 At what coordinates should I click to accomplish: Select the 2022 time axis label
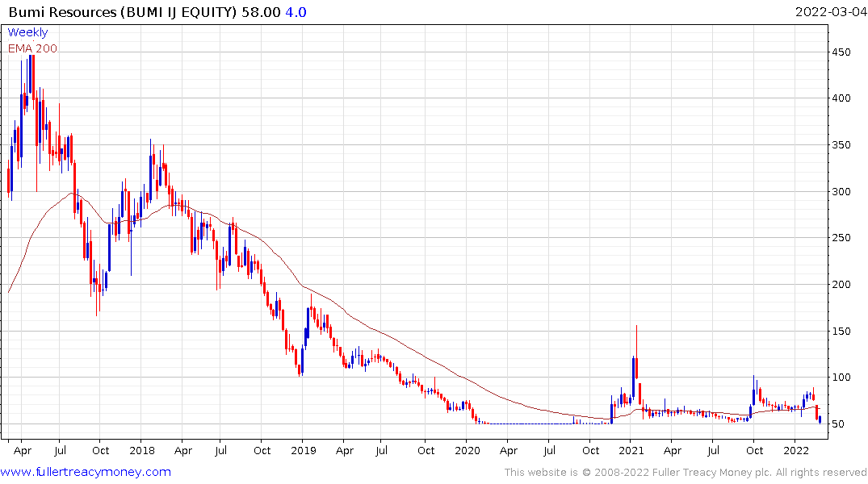coord(796,450)
